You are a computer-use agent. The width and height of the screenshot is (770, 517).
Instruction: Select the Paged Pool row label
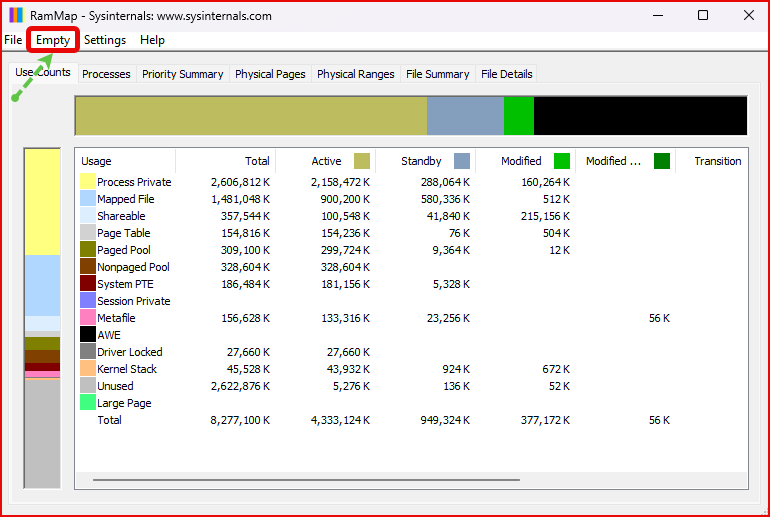[x=124, y=250]
